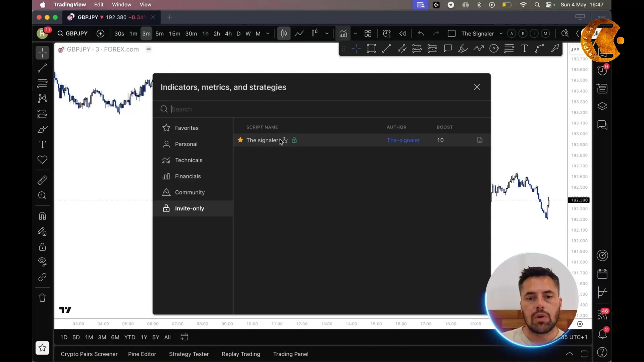Select the crosshair cursor tool in left sidebar
The width and height of the screenshot is (644, 362).
[x=42, y=53]
